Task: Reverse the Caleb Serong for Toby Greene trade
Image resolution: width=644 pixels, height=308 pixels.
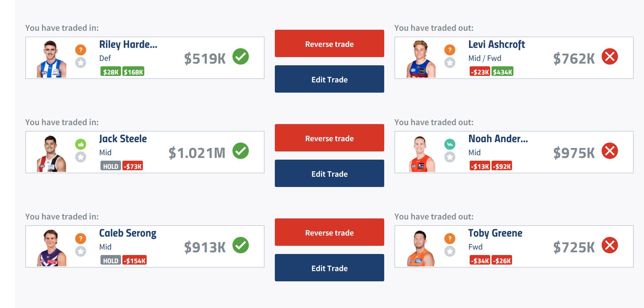Action: (330, 232)
